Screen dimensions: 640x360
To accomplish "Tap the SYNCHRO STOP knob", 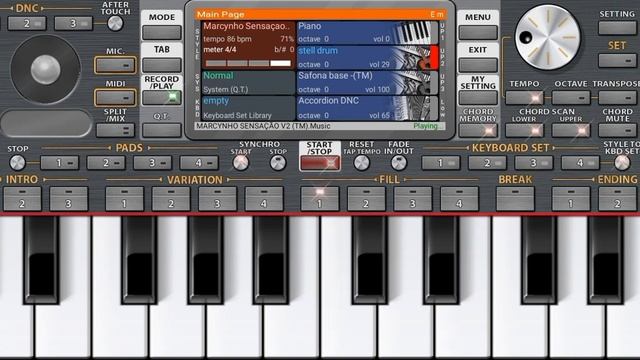I will tap(278, 163).
